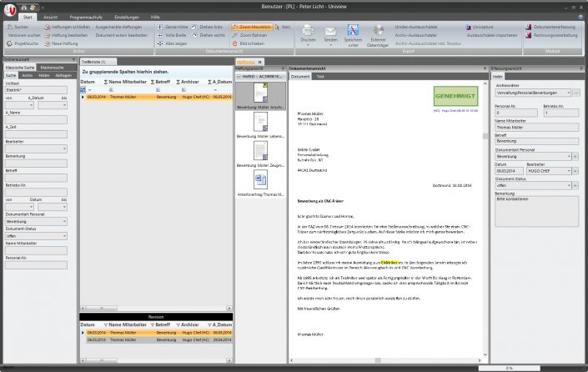This screenshot has height=372, width=588.
Task: Select Alles zeigen view option
Action: [172, 43]
